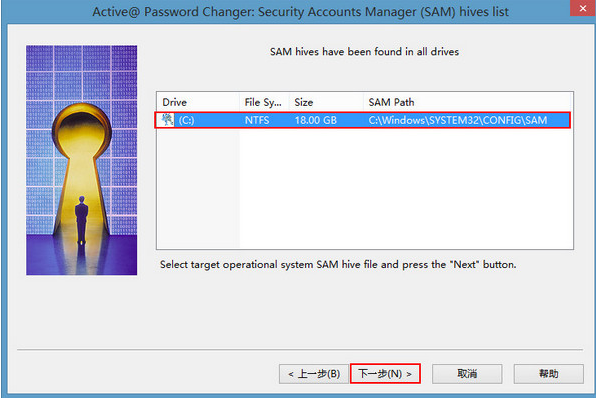Click the dialog title bar text

click(x=300, y=12)
